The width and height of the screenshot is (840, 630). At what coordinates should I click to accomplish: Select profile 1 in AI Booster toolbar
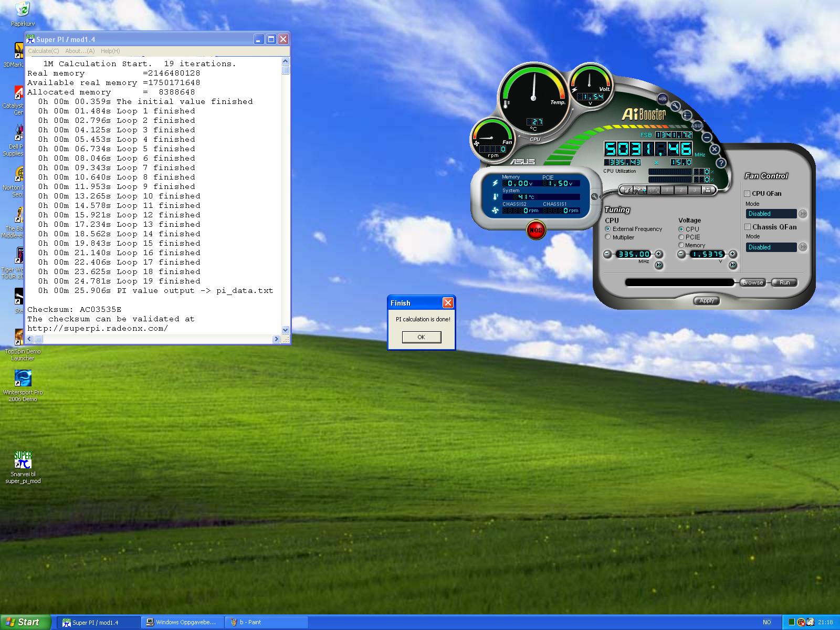click(x=667, y=190)
